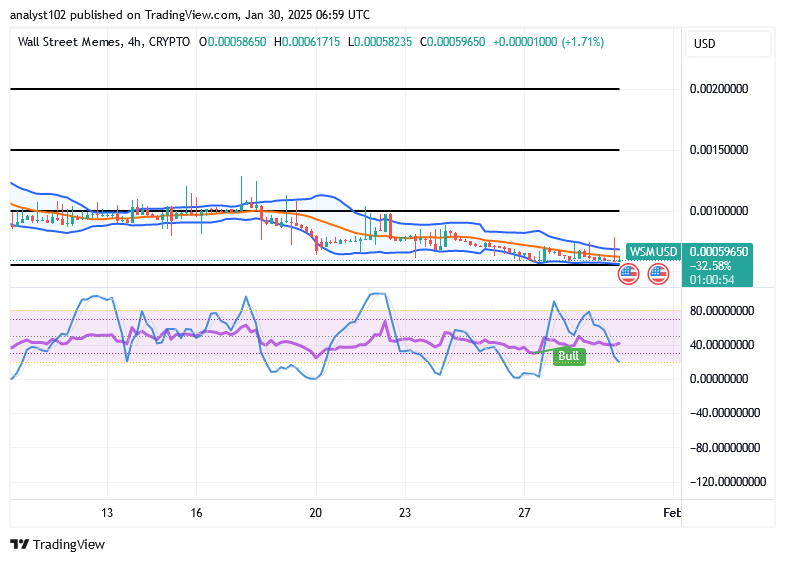Click the analyst102 published attribution text

coord(190,15)
